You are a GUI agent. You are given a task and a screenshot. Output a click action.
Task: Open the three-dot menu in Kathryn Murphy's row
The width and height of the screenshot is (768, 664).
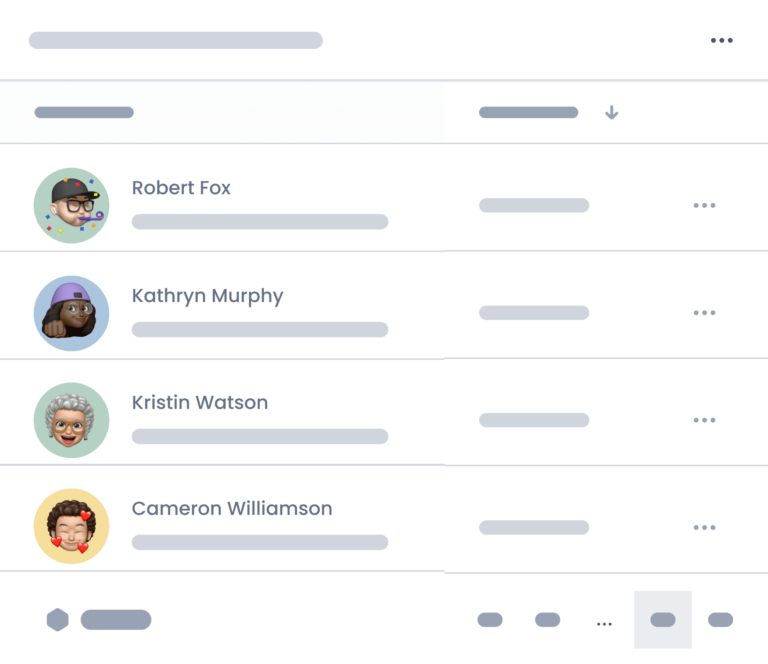click(704, 313)
